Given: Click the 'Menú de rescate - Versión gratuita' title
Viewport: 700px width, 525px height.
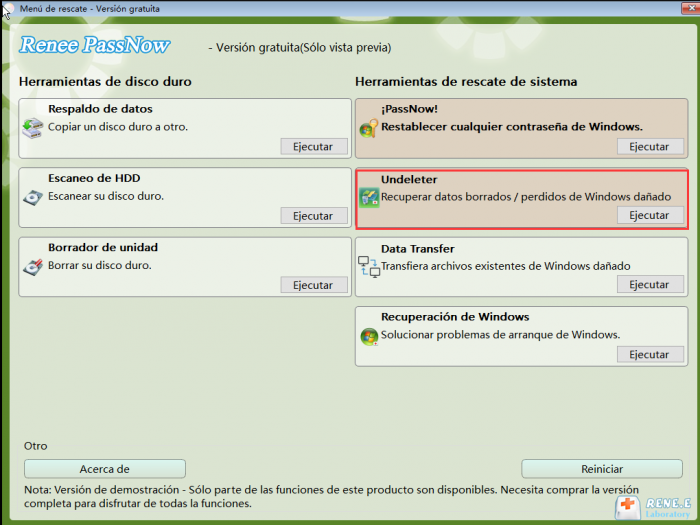Looking at the screenshot, I should pyautogui.click(x=90, y=9).
